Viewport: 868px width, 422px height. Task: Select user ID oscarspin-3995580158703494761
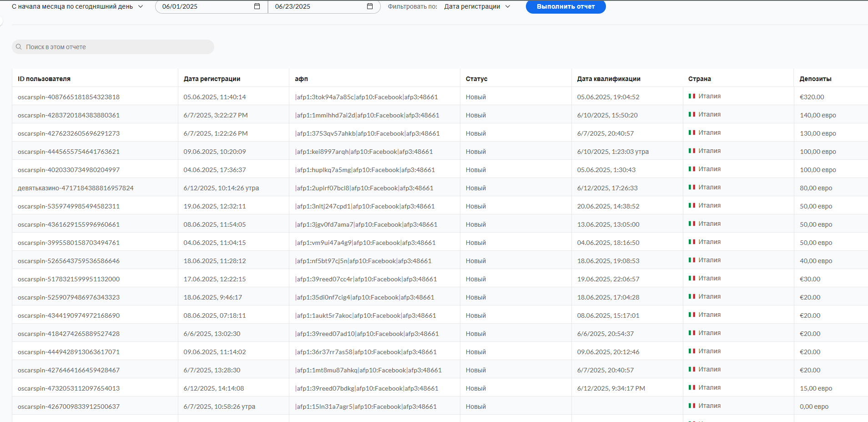pos(69,243)
